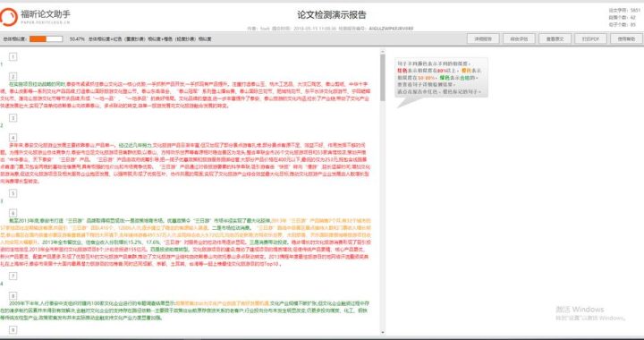
Task: Select paragraph marker box 4
Action: point(13,138)
